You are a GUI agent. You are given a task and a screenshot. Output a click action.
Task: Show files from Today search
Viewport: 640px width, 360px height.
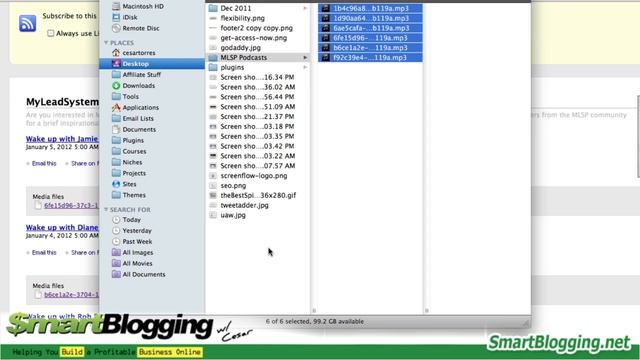pyautogui.click(x=131, y=220)
